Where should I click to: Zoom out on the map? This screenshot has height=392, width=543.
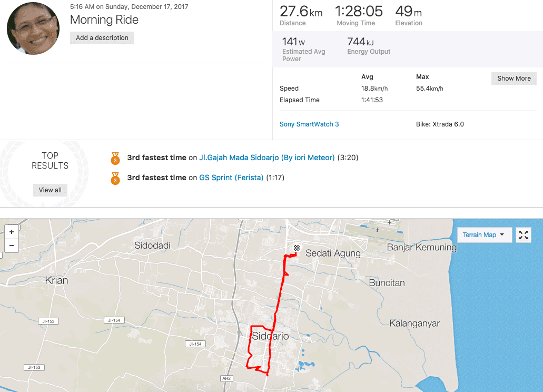pyautogui.click(x=12, y=246)
